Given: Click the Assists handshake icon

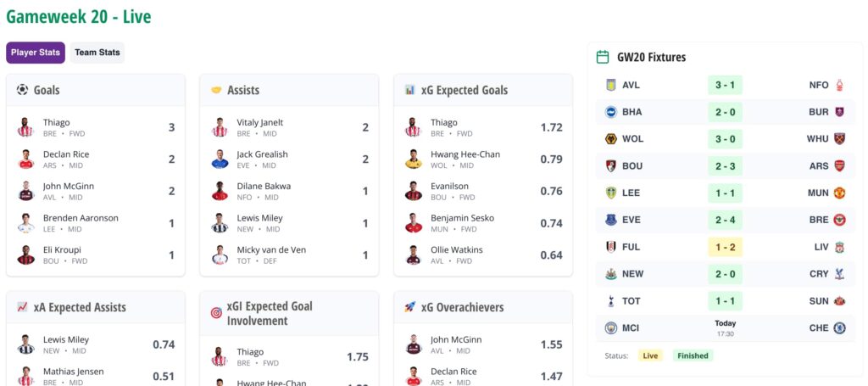Looking at the screenshot, I should 216,90.
